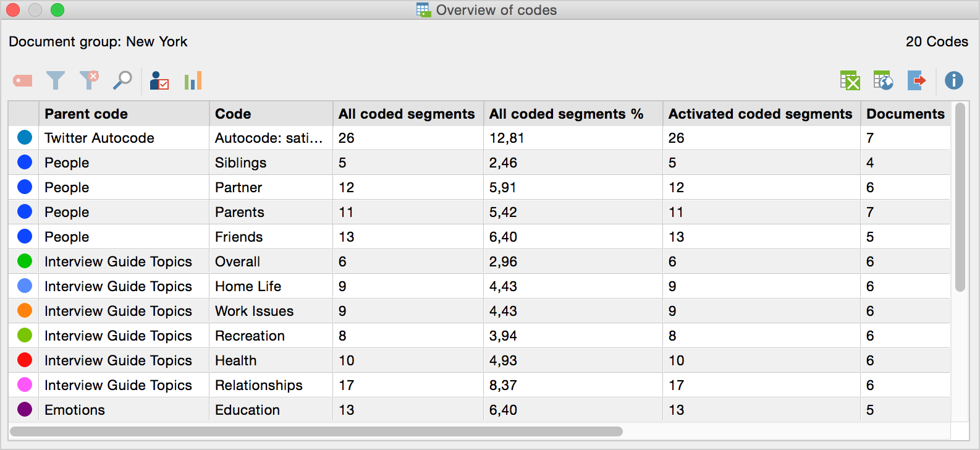Click the Activated coded segments header
The image size is (980, 450).
click(x=760, y=114)
